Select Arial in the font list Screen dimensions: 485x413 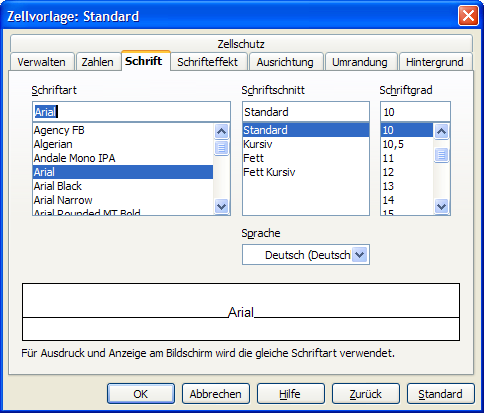[123, 172]
